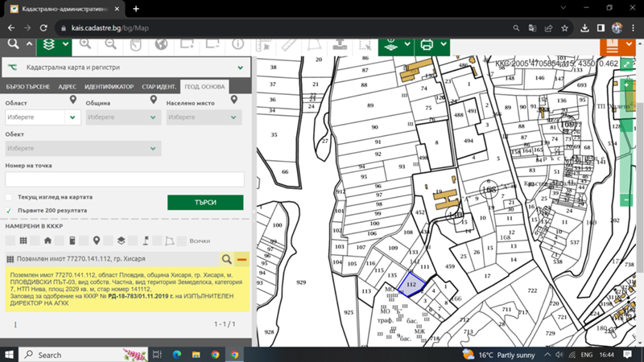Viewport: 644px width, 362px height.
Task: Select the zoom out map tool
Action: point(110,44)
